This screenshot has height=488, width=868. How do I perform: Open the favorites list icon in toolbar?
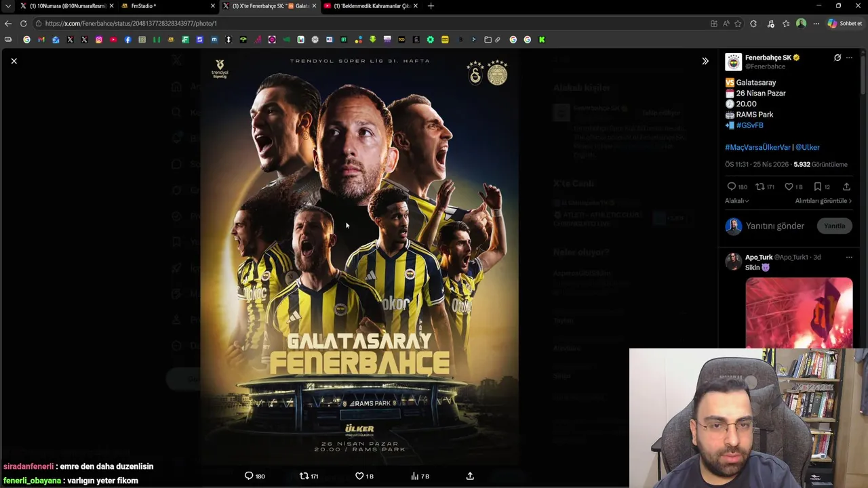[x=786, y=23]
